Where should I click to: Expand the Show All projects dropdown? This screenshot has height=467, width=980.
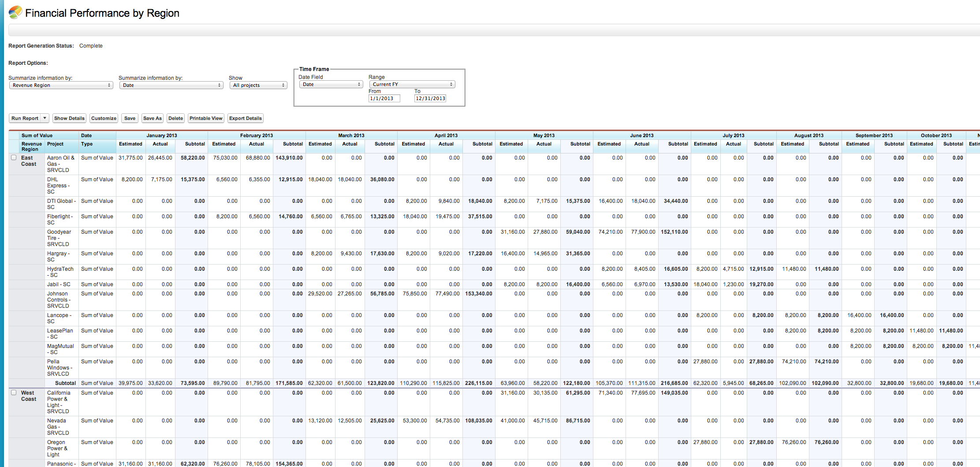pos(258,85)
